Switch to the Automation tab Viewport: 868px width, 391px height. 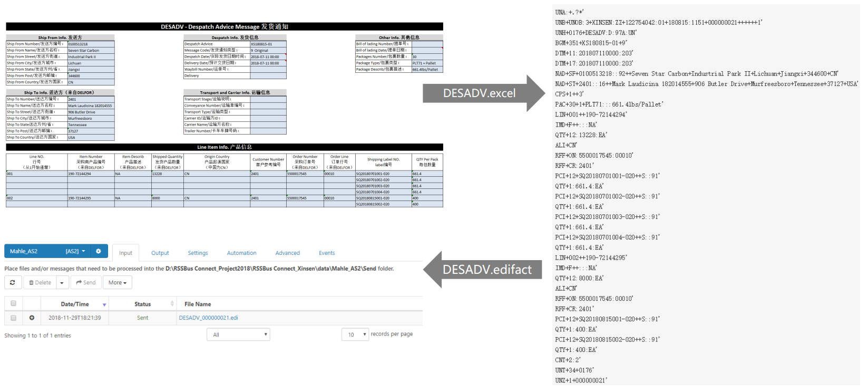pyautogui.click(x=241, y=253)
